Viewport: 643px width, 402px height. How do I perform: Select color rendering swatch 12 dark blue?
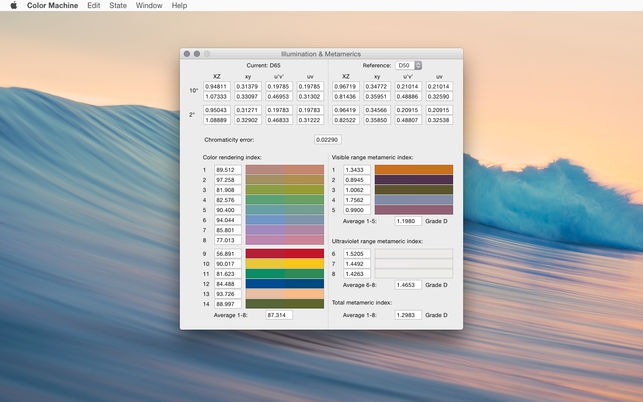click(x=285, y=283)
